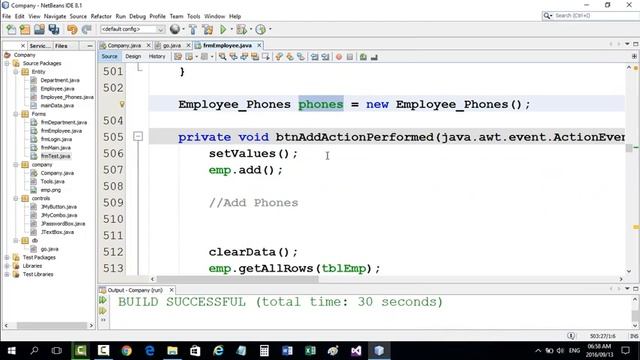Open the Navigate menu

pos(55,16)
